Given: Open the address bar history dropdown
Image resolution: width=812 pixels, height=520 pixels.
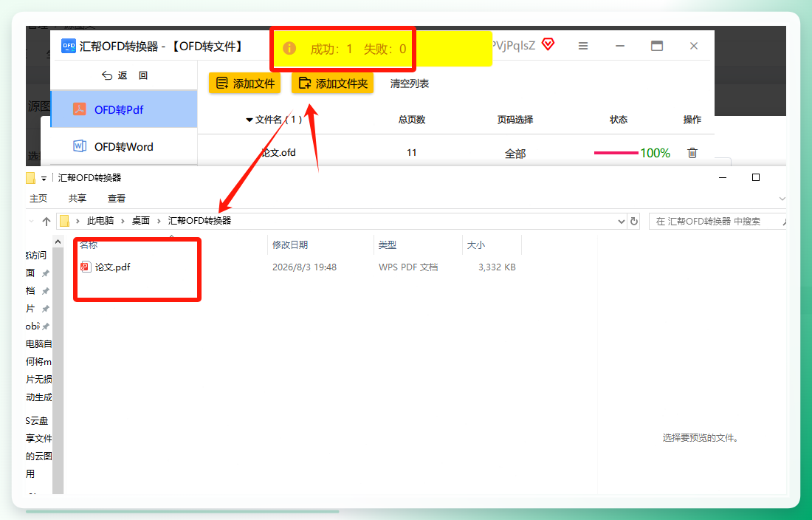Looking at the screenshot, I should (622, 222).
